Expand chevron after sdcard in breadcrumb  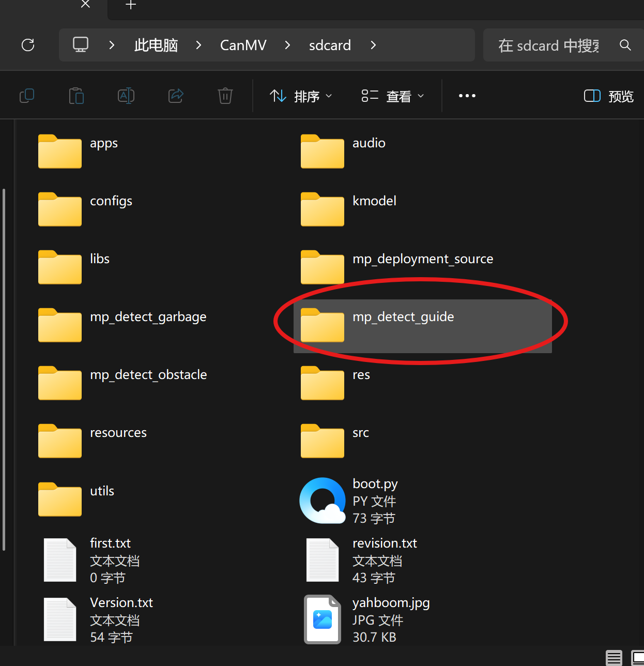pyautogui.click(x=373, y=45)
